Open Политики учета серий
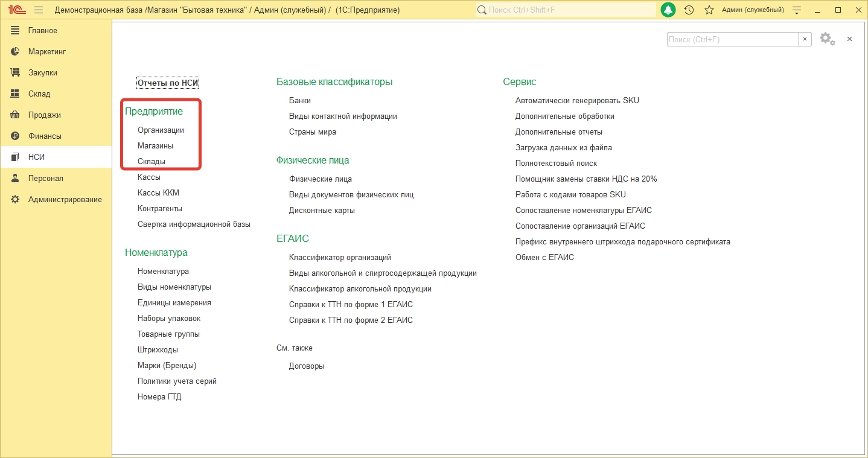868x458 pixels. (x=177, y=381)
